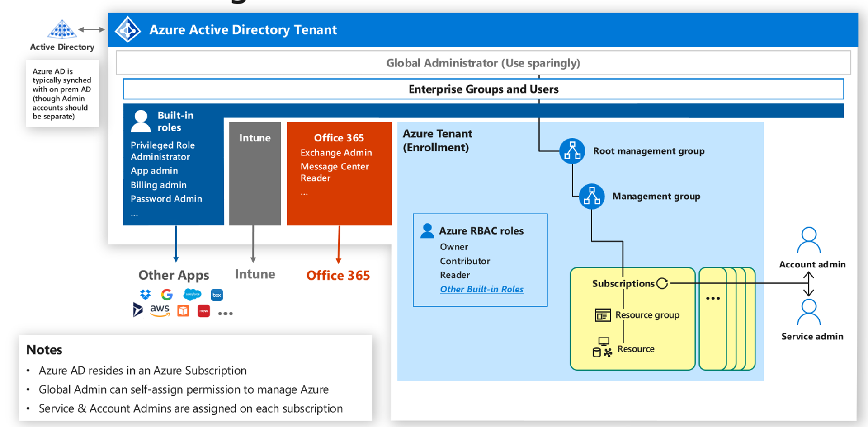Click the Password Admin role
Viewport: 868px width, 427px height.
point(166,199)
